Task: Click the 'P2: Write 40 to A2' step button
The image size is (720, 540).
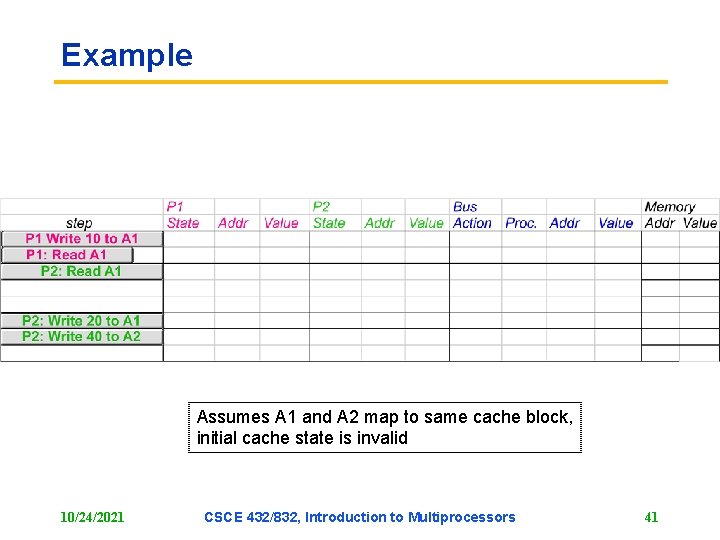Action: (x=82, y=337)
